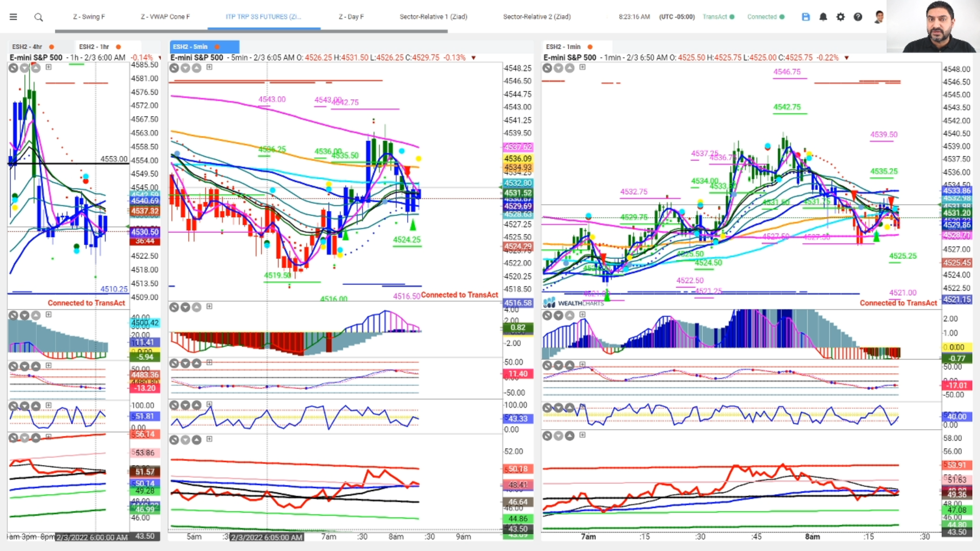Image resolution: width=980 pixels, height=551 pixels.
Task: Move the 5min bottom indicator pane up
Action: pos(197,440)
